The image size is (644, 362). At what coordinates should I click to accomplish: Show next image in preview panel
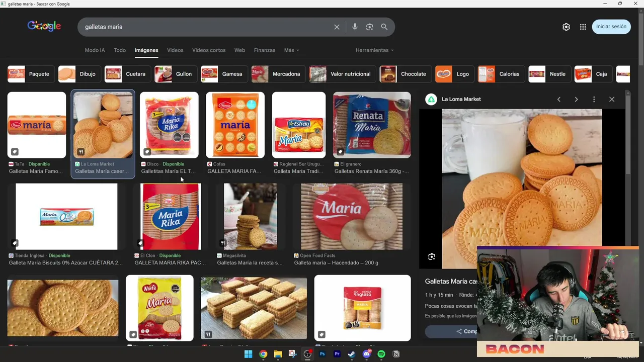point(576,100)
